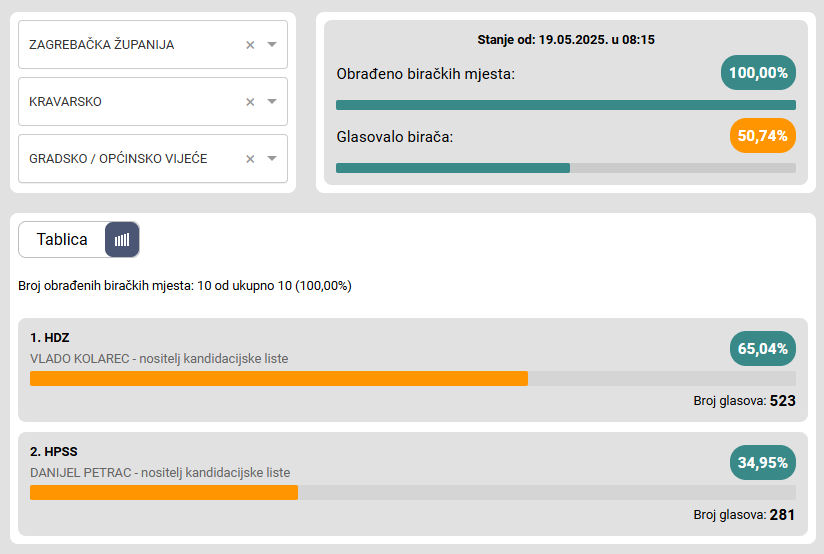Expand the KRAVARSKO dropdown arrow
824x554 pixels.
point(272,102)
